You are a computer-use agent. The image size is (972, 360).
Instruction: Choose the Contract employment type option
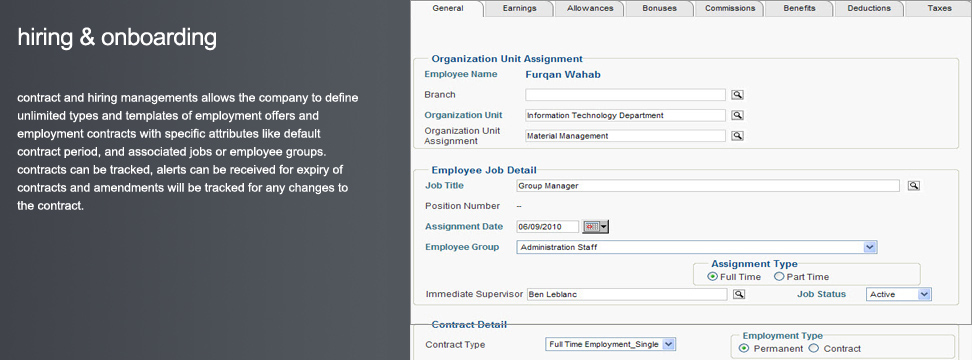coord(814,348)
